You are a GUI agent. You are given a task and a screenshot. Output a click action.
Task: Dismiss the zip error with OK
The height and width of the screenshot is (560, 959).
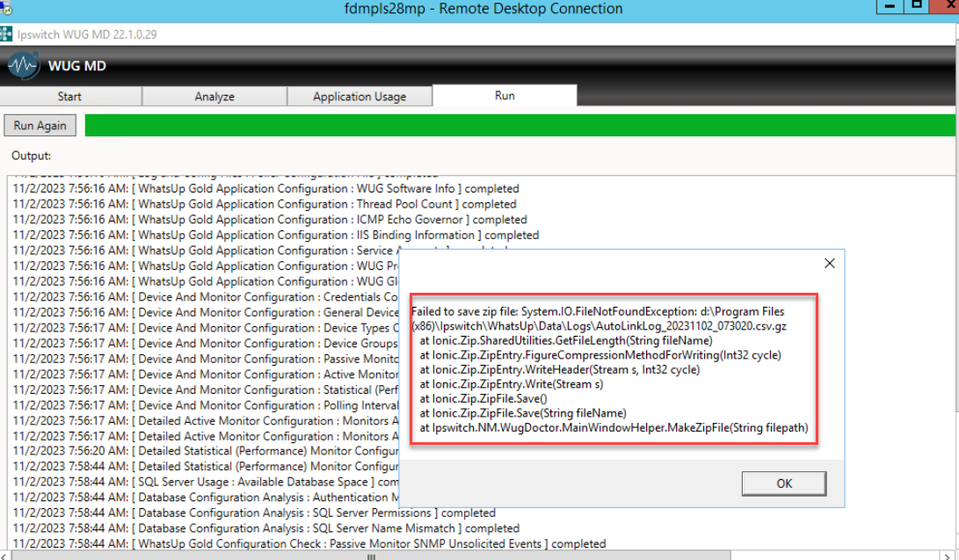(784, 483)
